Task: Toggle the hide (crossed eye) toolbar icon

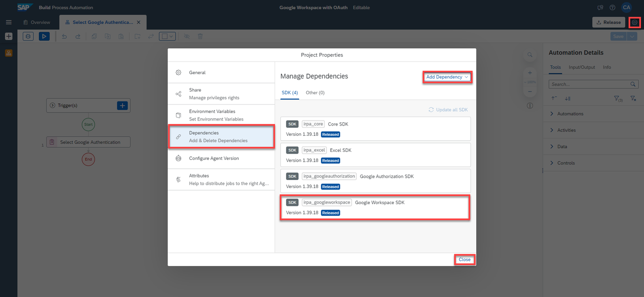Action: 187,36
